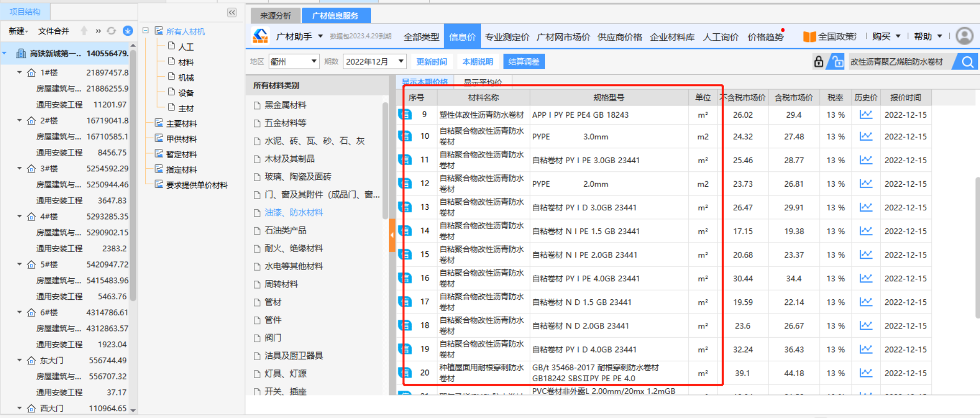Click the orange panel splitter handle
The width and height of the screenshot is (980, 418).
tap(392, 235)
